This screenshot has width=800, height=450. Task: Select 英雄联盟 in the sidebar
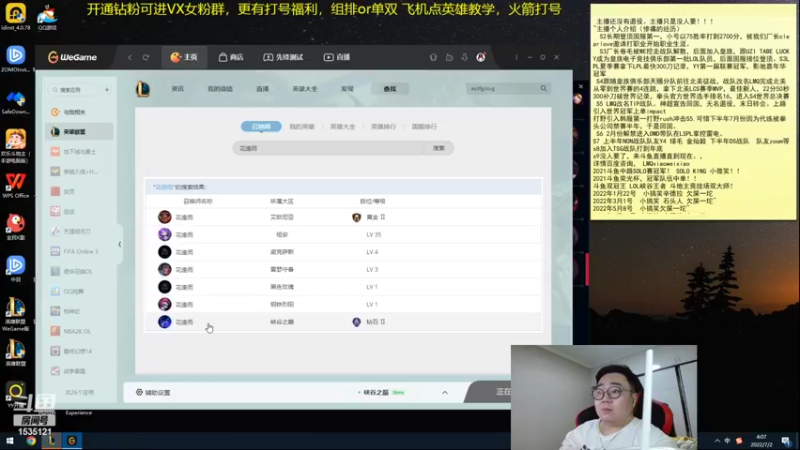tap(80, 132)
